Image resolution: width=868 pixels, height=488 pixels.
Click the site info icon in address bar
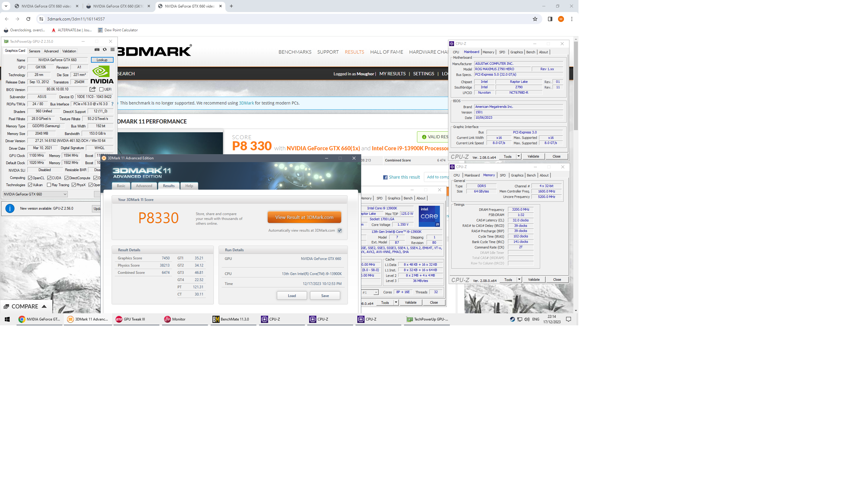pyautogui.click(x=41, y=19)
